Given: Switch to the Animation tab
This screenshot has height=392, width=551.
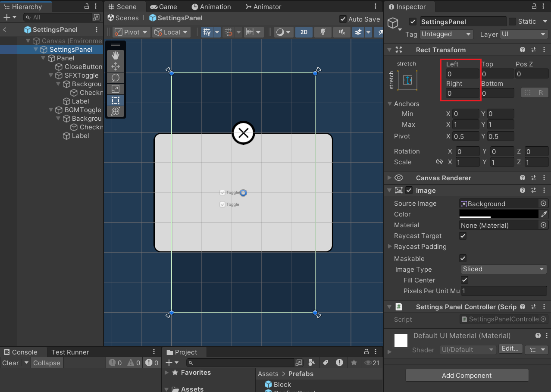Looking at the screenshot, I should click(x=211, y=7).
